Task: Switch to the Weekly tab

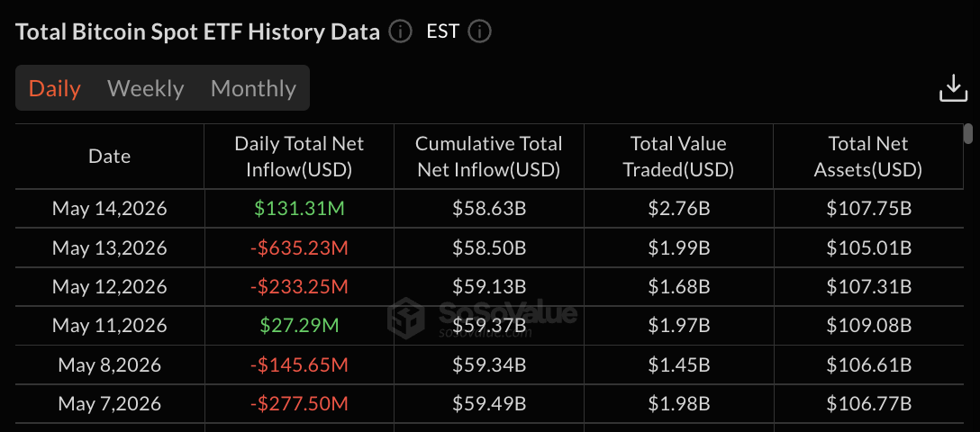Action: 146,88
